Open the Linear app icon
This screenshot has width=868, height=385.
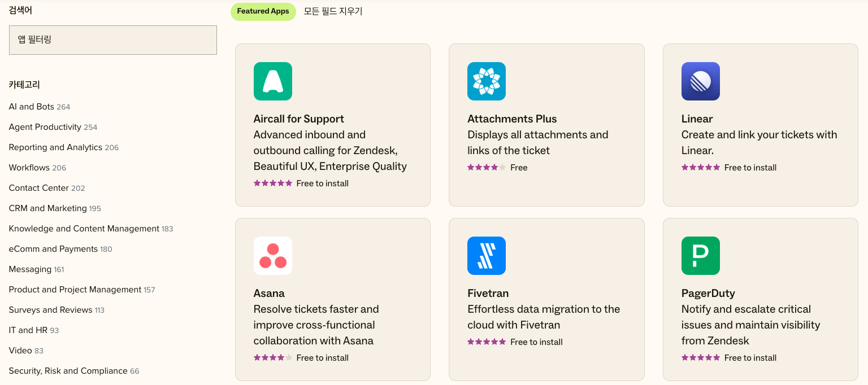click(x=701, y=81)
